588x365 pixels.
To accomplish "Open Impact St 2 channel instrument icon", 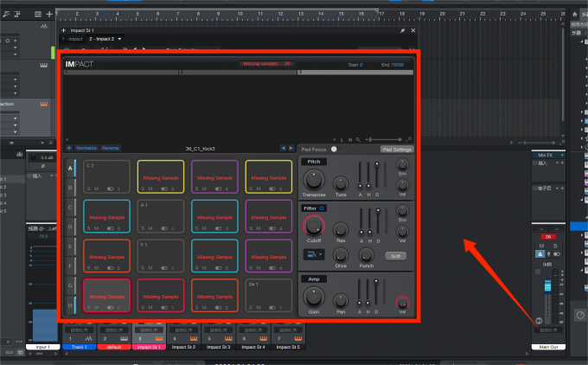I will click(x=194, y=338).
